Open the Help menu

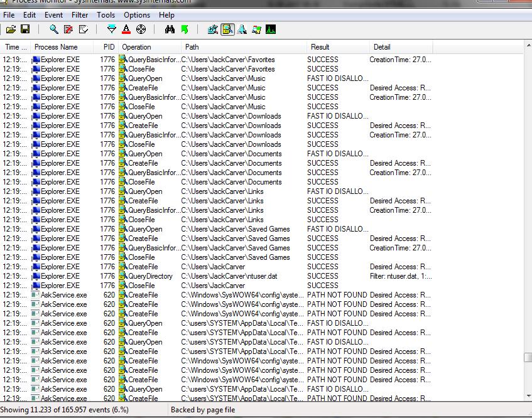click(x=166, y=15)
